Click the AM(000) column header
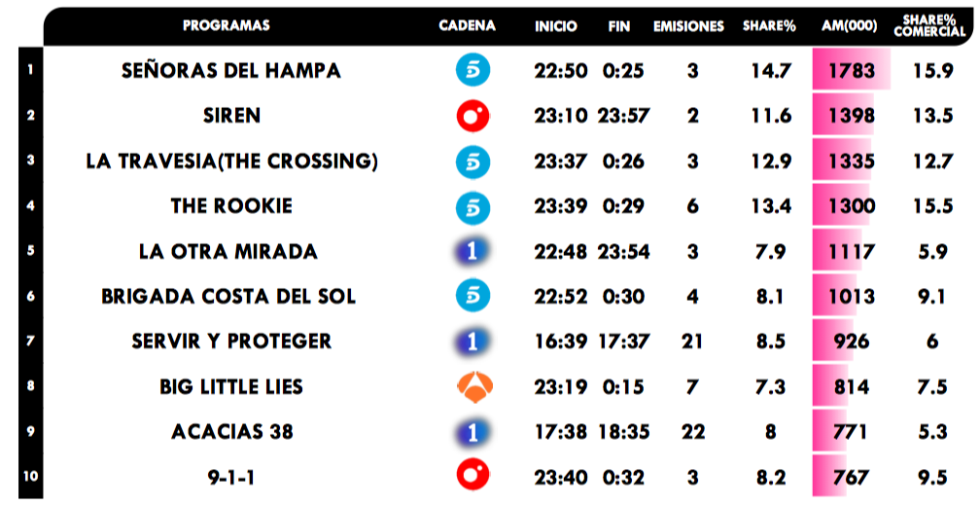The image size is (980, 505). (849, 26)
